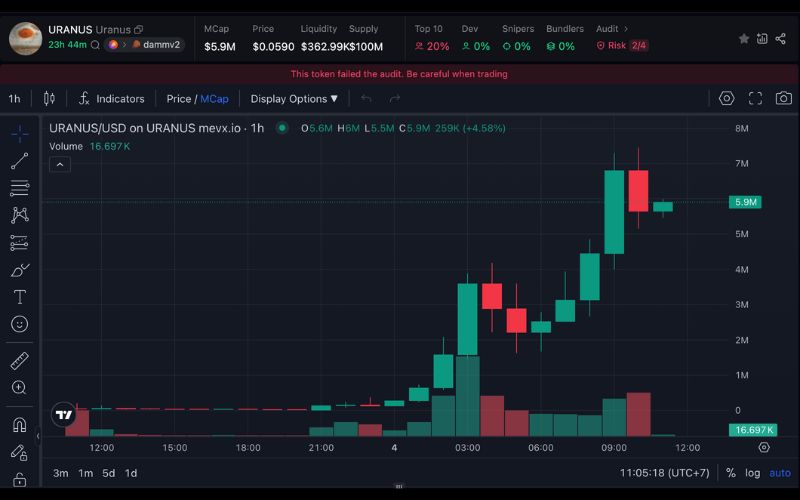Open the emoji icons tool
800x500 pixels.
[x=19, y=324]
